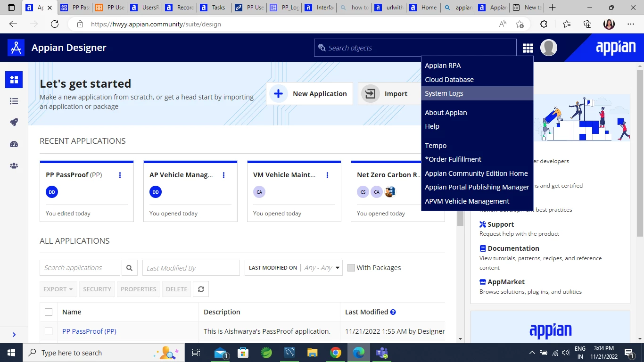Click the CS avatar on Net Zero Carbon card
This screenshot has width=644, height=362.
(x=363, y=192)
